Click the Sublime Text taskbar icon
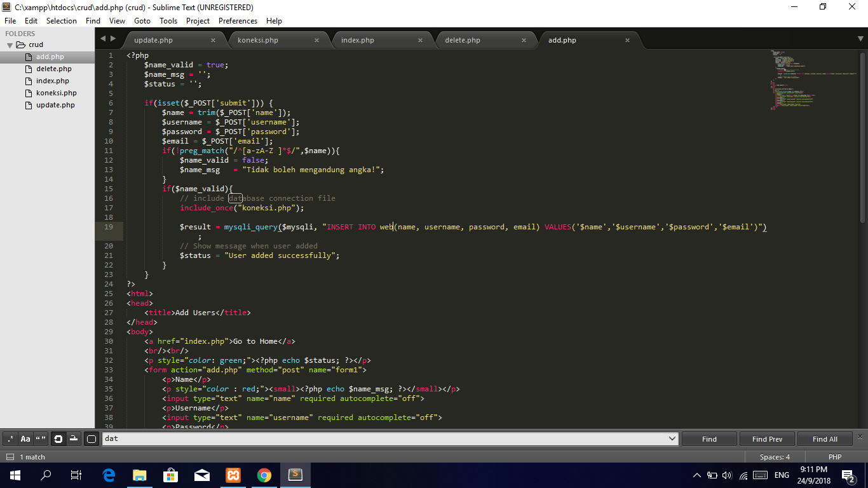The height and width of the screenshot is (488, 868). click(x=295, y=475)
